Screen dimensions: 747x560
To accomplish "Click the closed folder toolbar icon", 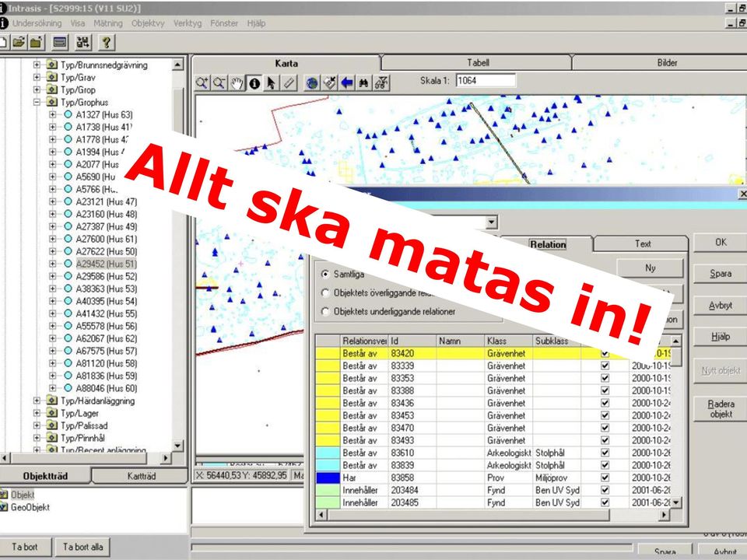I will 36,42.
